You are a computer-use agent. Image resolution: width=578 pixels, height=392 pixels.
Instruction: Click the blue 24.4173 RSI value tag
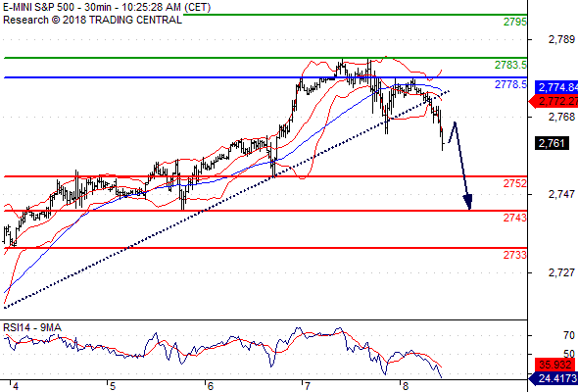click(554, 378)
